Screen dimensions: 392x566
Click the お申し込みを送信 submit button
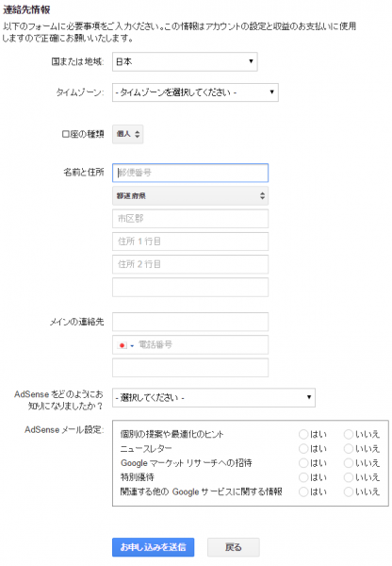[153, 547]
